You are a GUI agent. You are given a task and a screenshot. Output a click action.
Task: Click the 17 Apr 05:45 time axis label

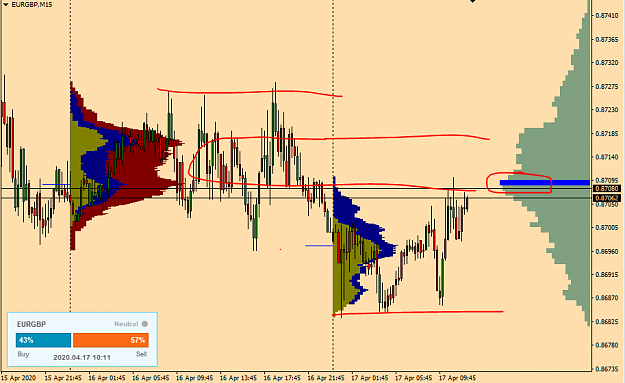click(x=414, y=378)
